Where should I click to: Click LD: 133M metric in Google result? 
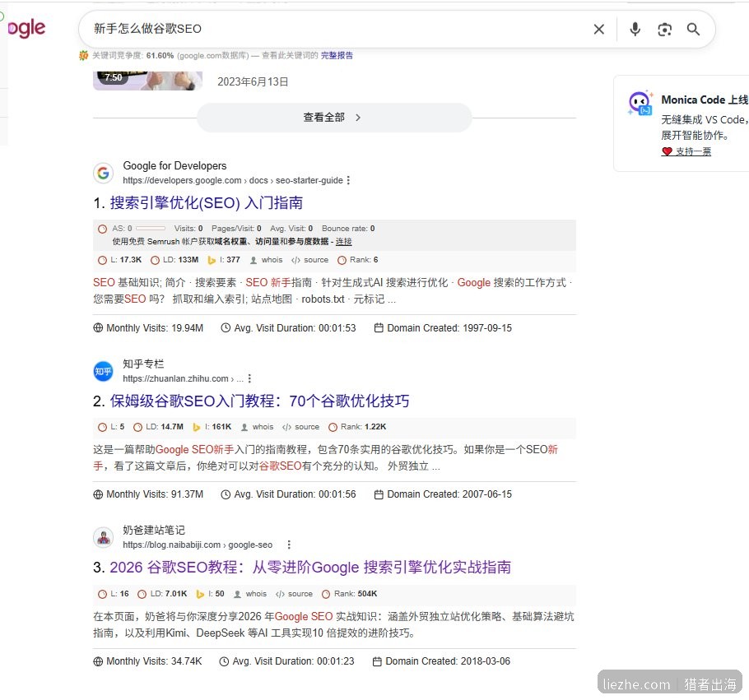[x=174, y=260]
